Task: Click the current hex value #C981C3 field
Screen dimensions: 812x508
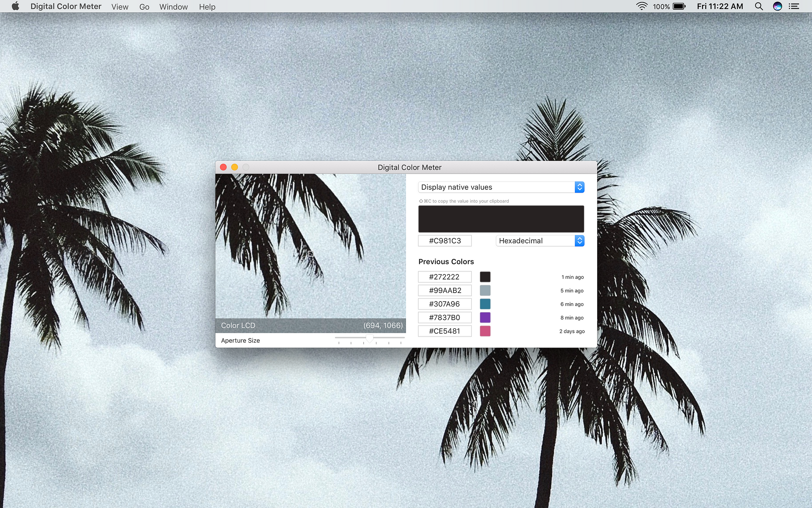Action: tap(445, 241)
